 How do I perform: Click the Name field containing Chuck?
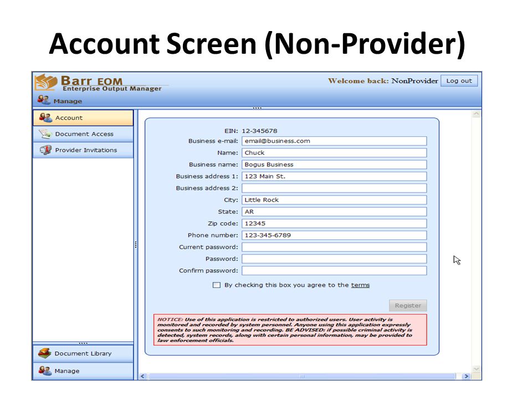click(x=334, y=153)
